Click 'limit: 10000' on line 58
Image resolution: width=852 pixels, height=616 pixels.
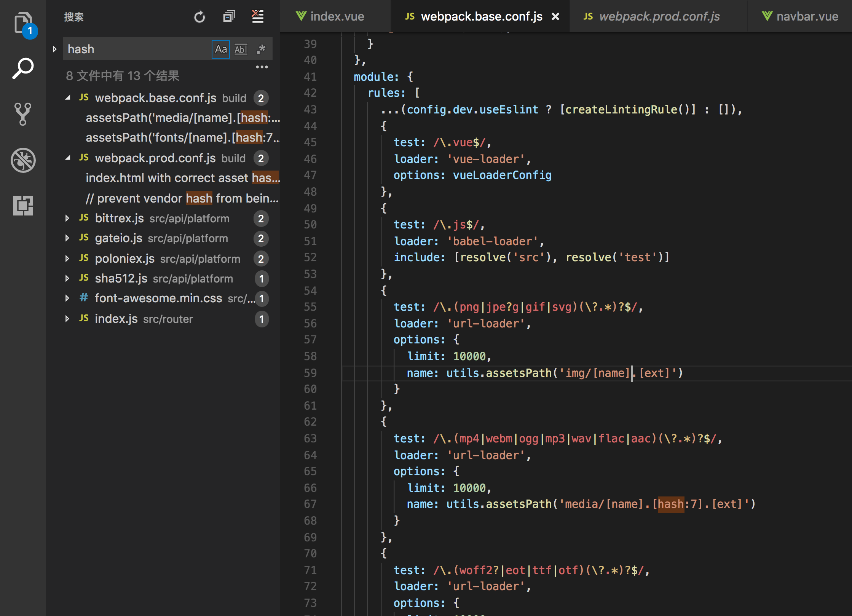(x=447, y=356)
